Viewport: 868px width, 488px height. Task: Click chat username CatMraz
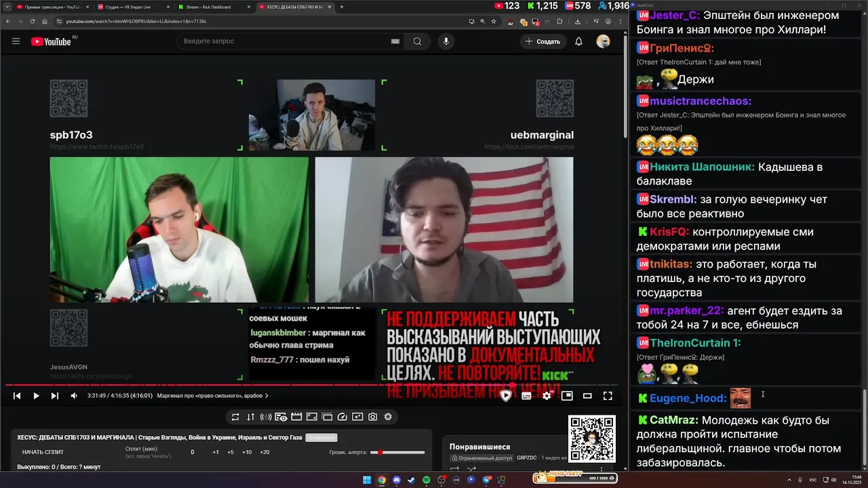[674, 420]
